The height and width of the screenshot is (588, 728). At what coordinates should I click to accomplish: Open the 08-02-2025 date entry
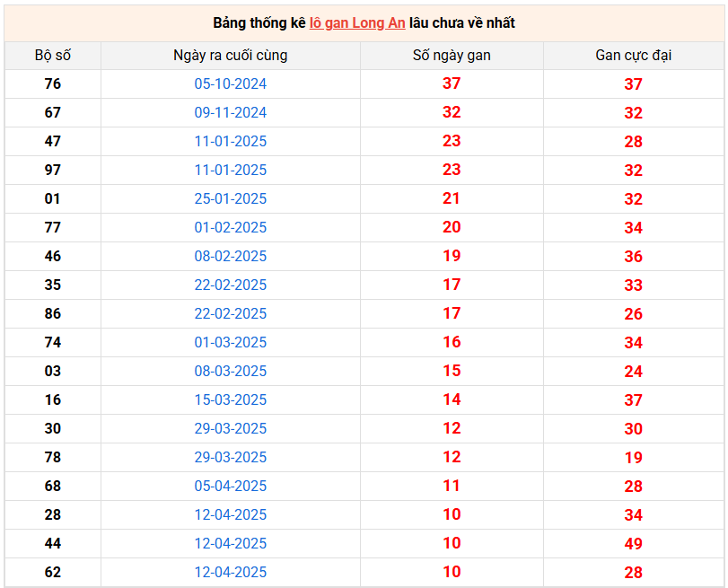click(231, 257)
